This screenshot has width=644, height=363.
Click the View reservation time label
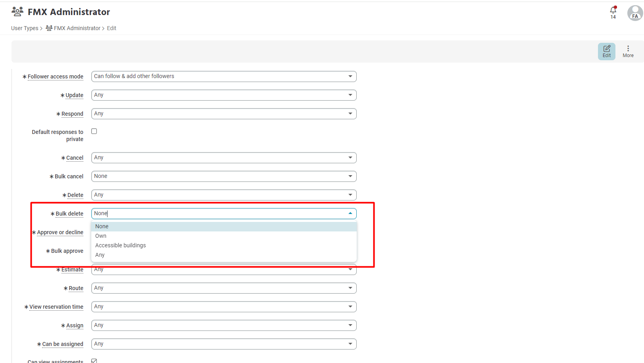coord(56,307)
